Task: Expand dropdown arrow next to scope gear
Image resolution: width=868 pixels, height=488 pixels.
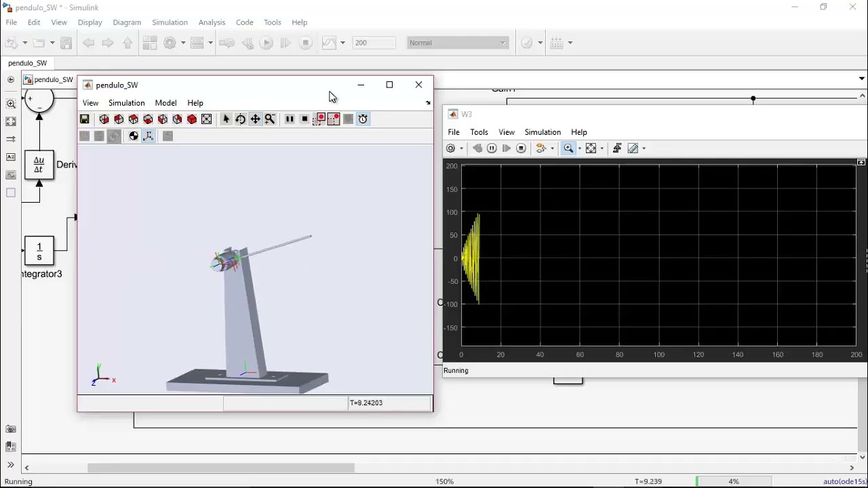Action: coord(461,148)
